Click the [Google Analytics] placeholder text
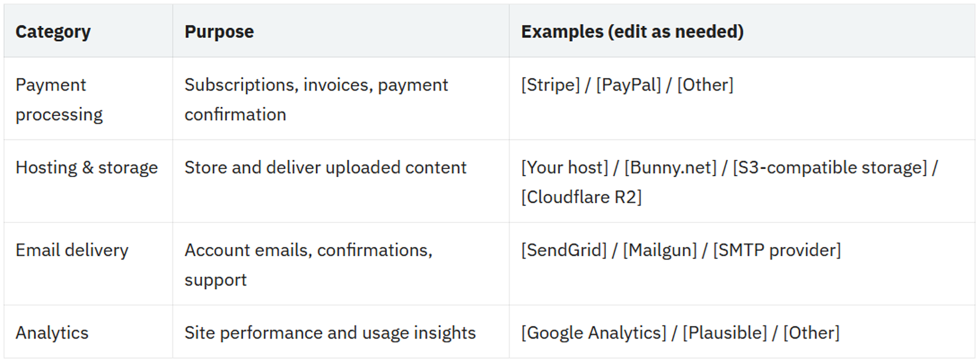This screenshot has width=980, height=363. [x=594, y=333]
